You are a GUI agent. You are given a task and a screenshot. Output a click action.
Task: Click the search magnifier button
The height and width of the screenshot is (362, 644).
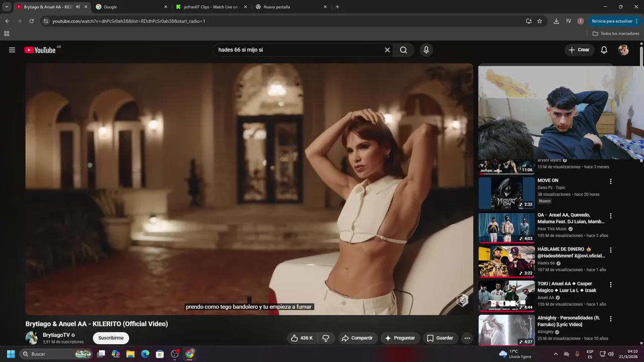404,50
